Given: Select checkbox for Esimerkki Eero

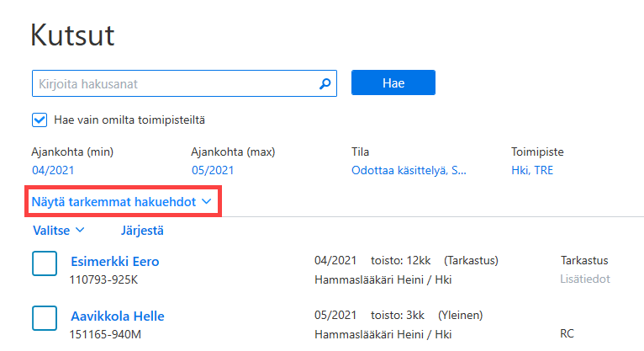Looking at the screenshot, I should point(45,263).
